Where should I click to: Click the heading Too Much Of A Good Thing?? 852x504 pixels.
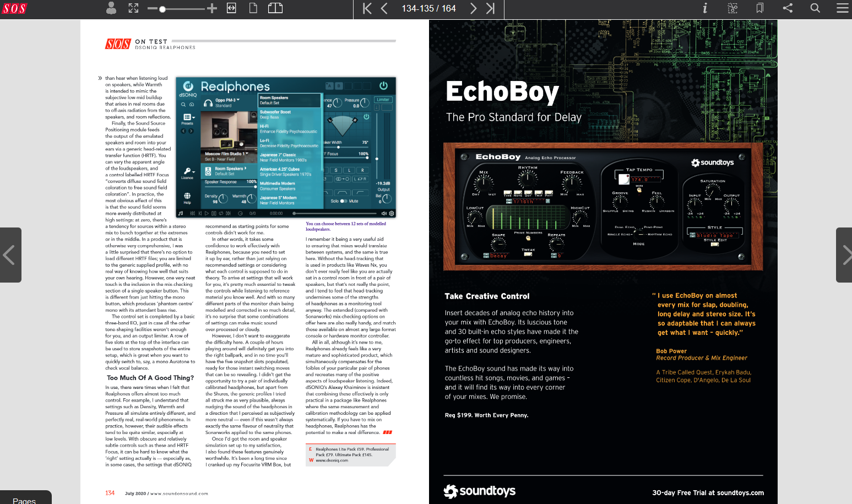click(150, 378)
